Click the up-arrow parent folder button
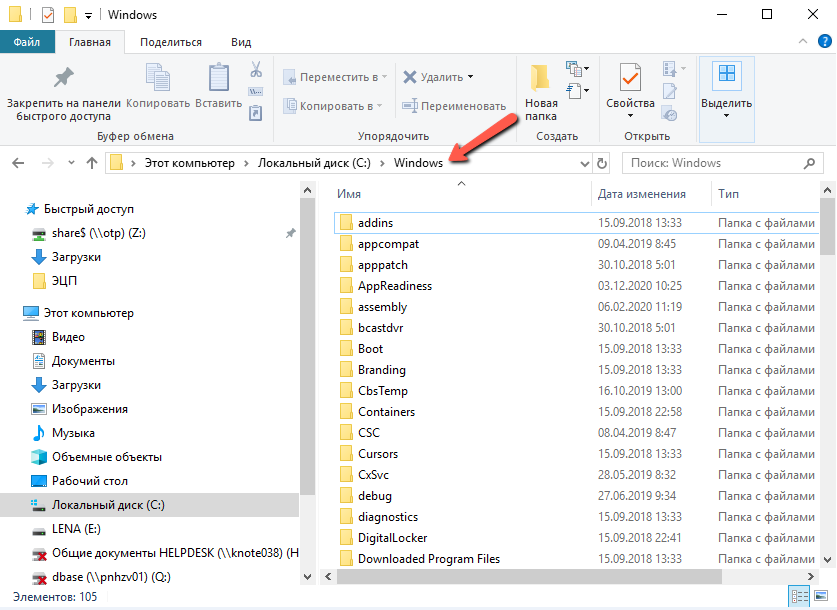This screenshot has height=610, width=837. [92, 163]
